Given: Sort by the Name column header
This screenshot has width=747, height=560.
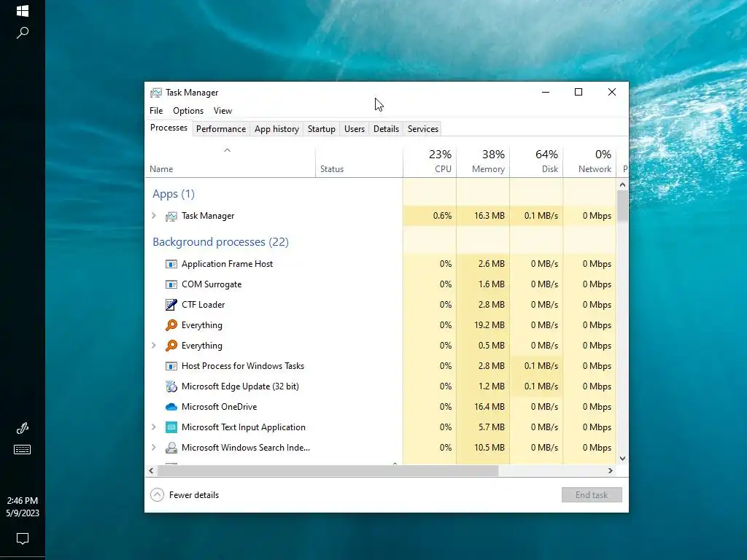Looking at the screenshot, I should (230, 163).
